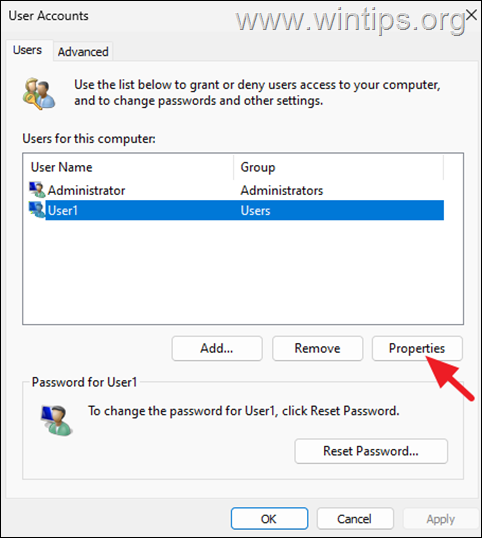Select the User1 row in the list
The width and height of the screenshot is (482, 538).
pos(236,210)
